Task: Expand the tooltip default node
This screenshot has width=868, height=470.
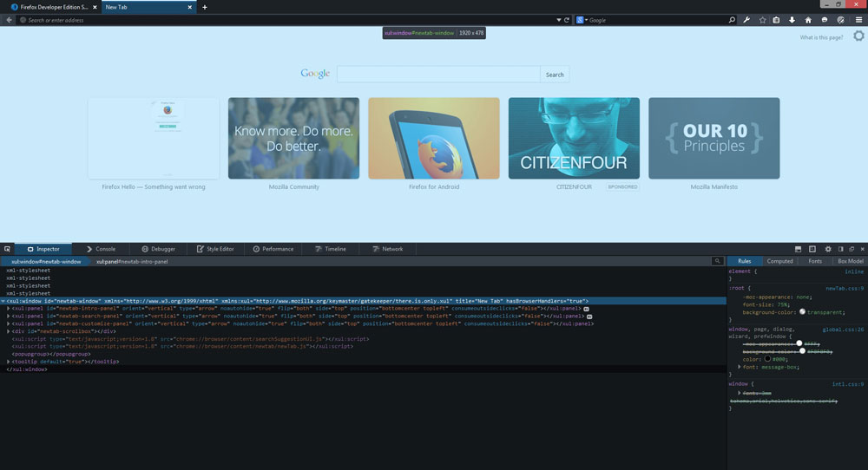Action: 9,362
